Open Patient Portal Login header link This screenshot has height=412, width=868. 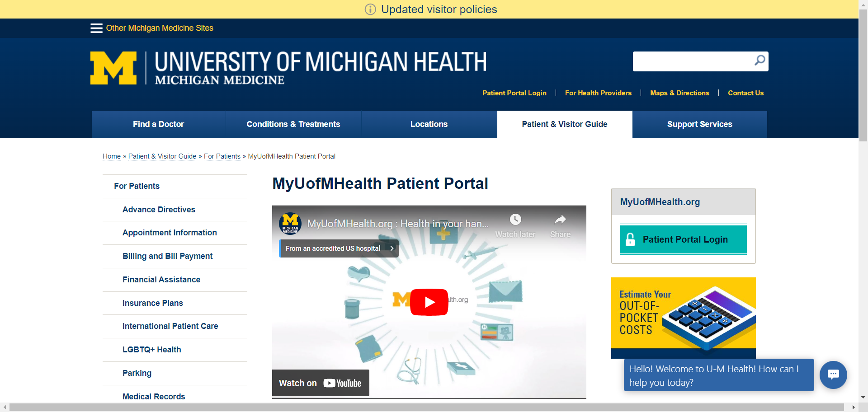(514, 93)
